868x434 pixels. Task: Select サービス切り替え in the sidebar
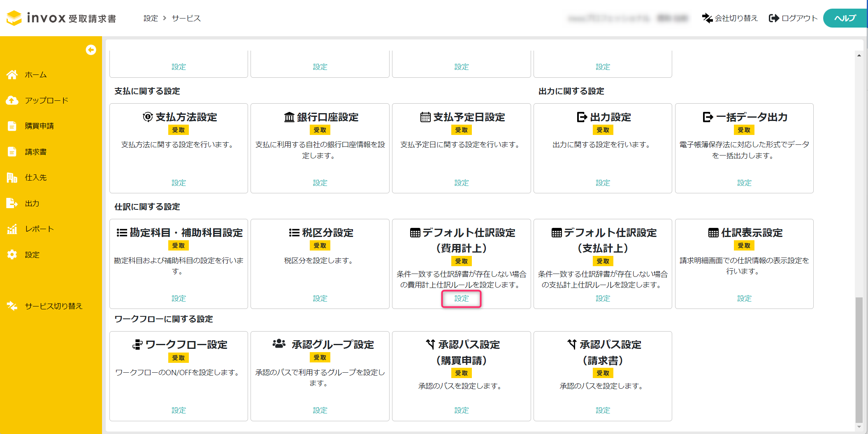pyautogui.click(x=53, y=306)
